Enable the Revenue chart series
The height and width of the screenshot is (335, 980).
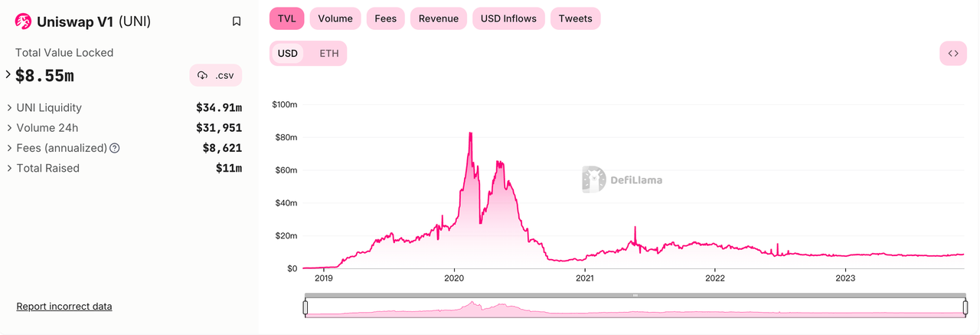[x=439, y=18]
